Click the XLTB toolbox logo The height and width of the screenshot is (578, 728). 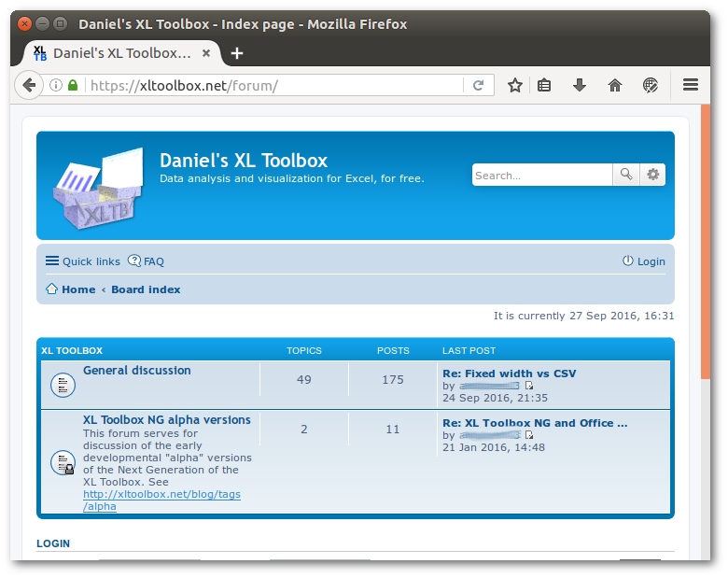click(x=98, y=189)
